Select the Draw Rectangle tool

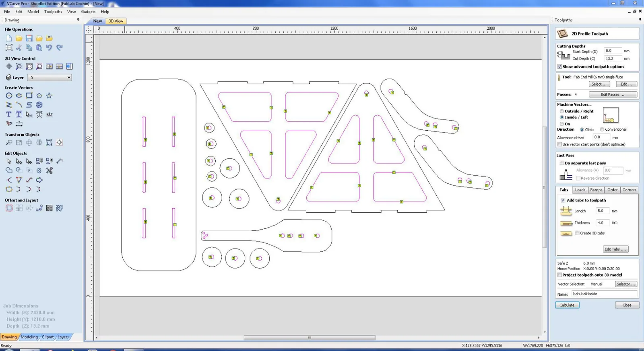(x=29, y=96)
